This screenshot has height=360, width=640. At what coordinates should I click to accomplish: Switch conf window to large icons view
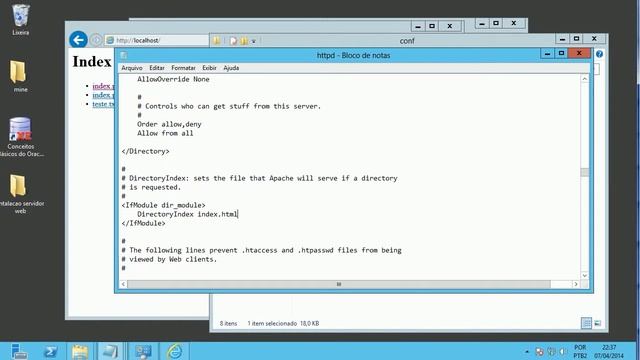pyautogui.click(x=598, y=323)
